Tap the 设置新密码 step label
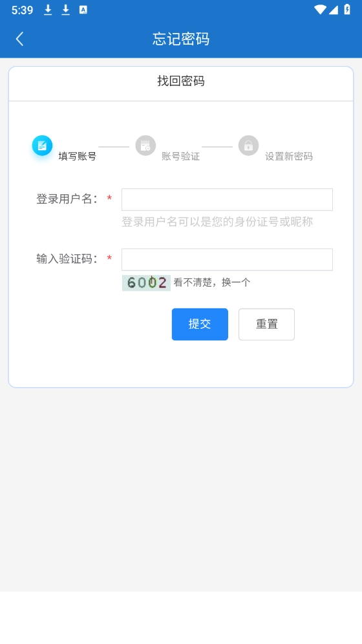The image size is (362, 644). pos(288,157)
